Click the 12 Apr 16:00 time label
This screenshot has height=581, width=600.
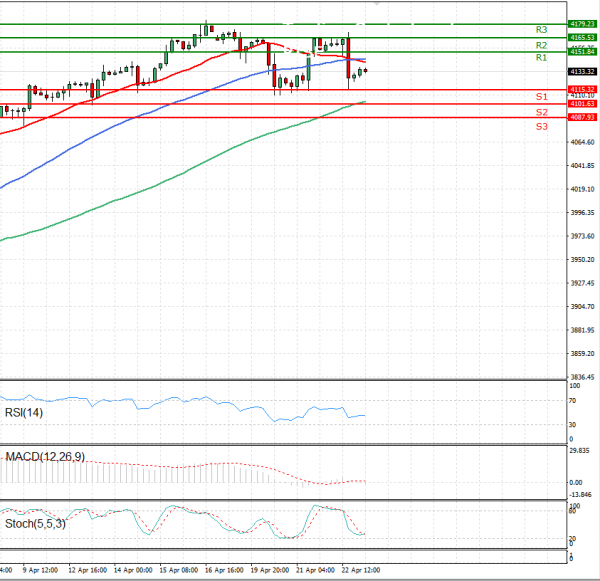tap(88, 570)
